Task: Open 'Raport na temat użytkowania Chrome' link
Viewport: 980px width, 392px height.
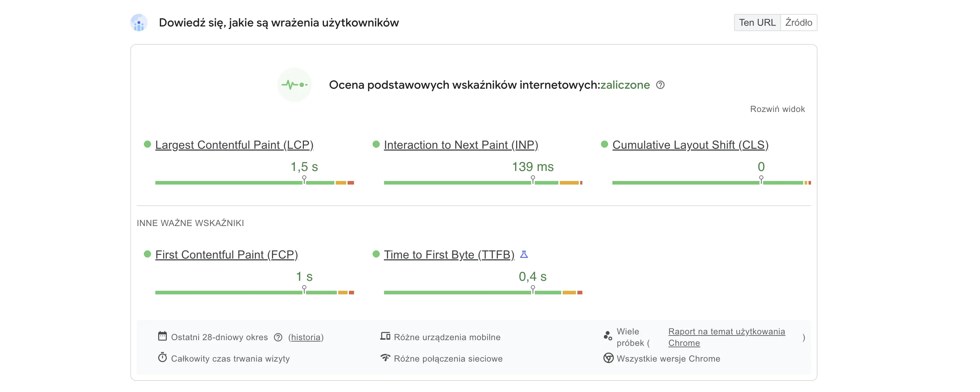Action: [727, 337]
